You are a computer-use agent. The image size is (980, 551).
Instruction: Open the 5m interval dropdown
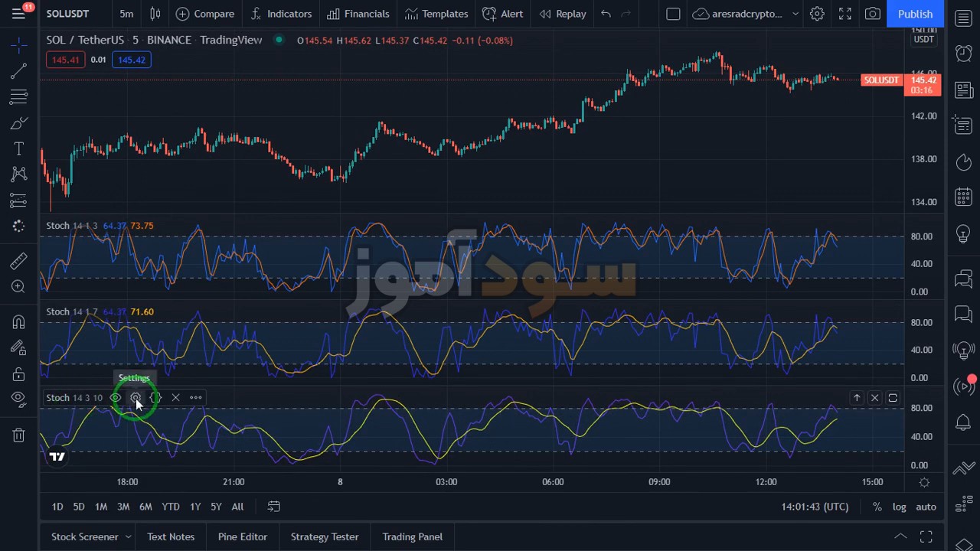[x=126, y=14]
